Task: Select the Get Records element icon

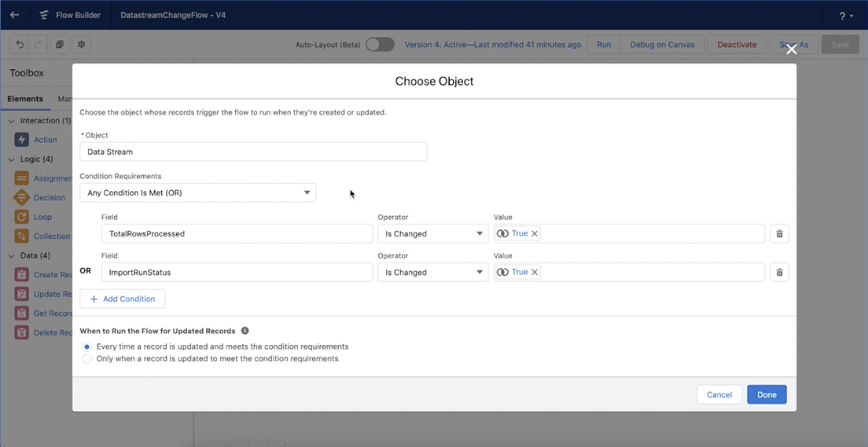Action: [x=21, y=313]
